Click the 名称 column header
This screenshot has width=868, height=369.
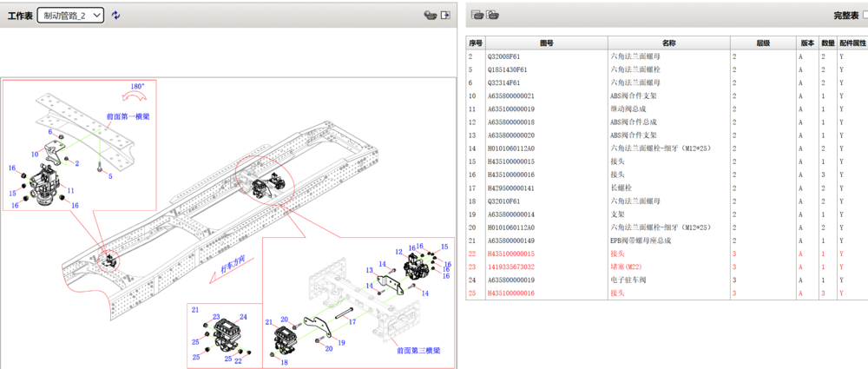(668, 43)
